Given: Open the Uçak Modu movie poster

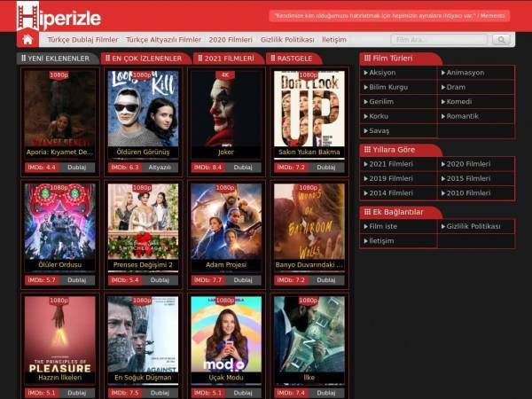Looking at the screenshot, I should pyautogui.click(x=226, y=334).
